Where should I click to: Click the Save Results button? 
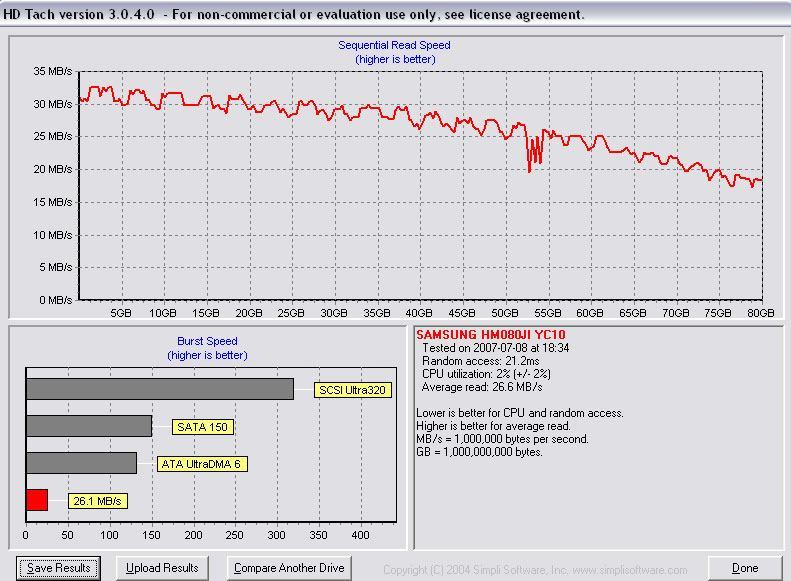[x=59, y=568]
